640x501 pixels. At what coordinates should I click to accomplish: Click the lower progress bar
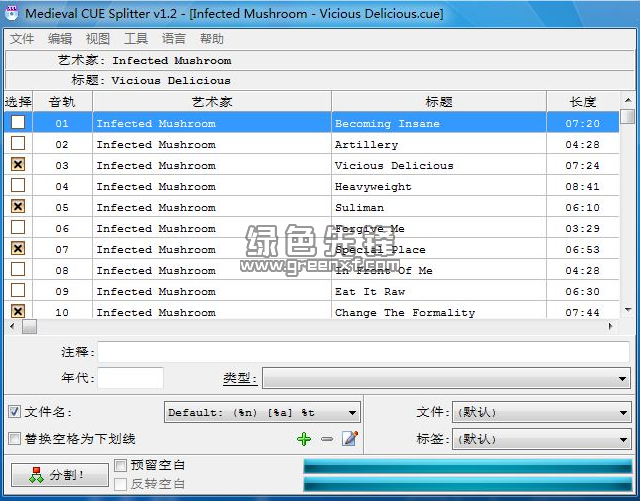(468, 484)
